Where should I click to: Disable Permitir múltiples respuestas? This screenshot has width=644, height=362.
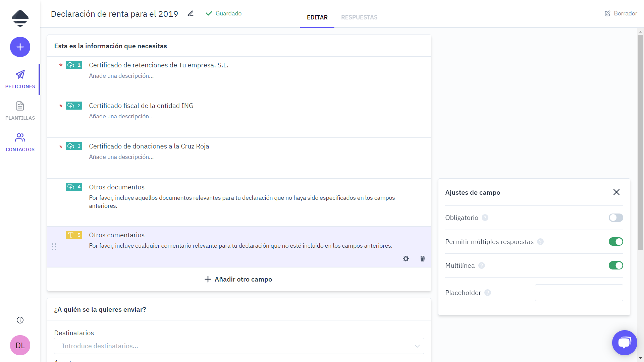615,241
